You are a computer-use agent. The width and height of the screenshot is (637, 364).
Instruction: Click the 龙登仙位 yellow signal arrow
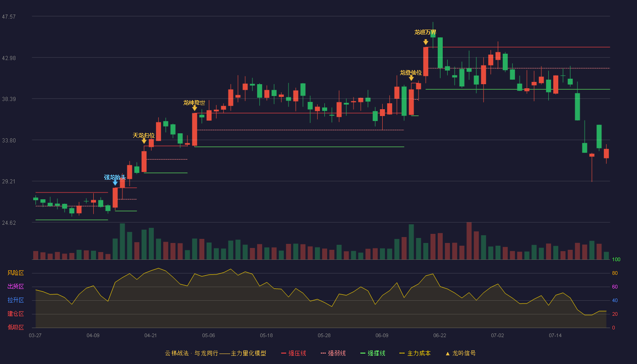(x=411, y=78)
